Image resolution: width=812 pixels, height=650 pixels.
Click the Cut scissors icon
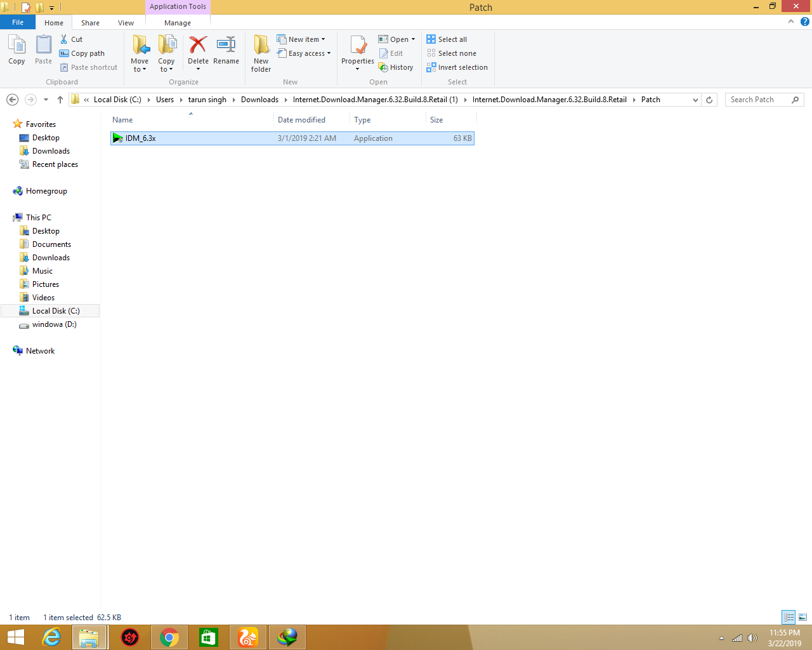(64, 39)
